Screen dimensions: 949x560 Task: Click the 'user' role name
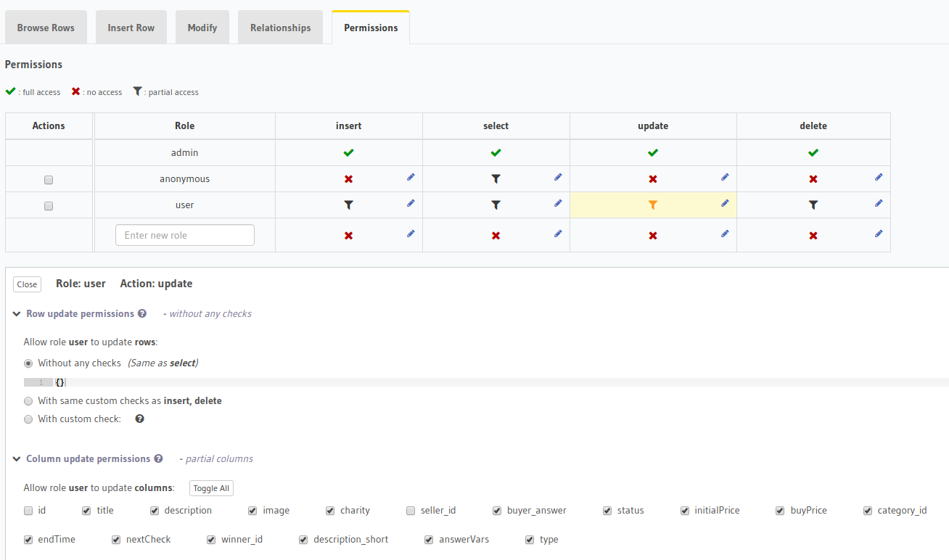click(x=185, y=205)
